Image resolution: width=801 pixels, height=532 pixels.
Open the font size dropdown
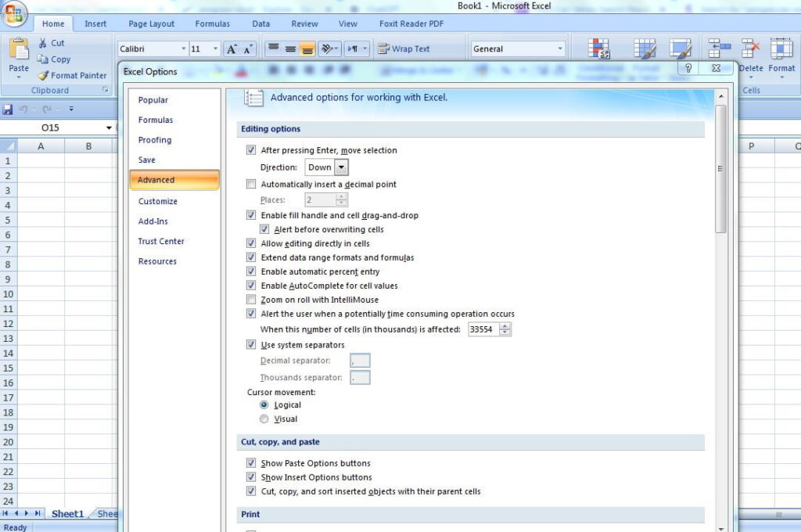point(216,49)
